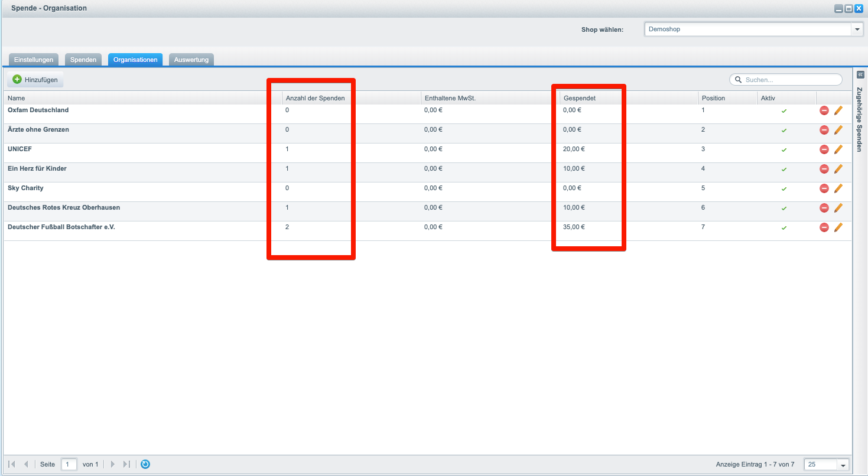Select Deutscher Fußball Botschafter e.V. cell
868x476 pixels.
click(x=61, y=227)
